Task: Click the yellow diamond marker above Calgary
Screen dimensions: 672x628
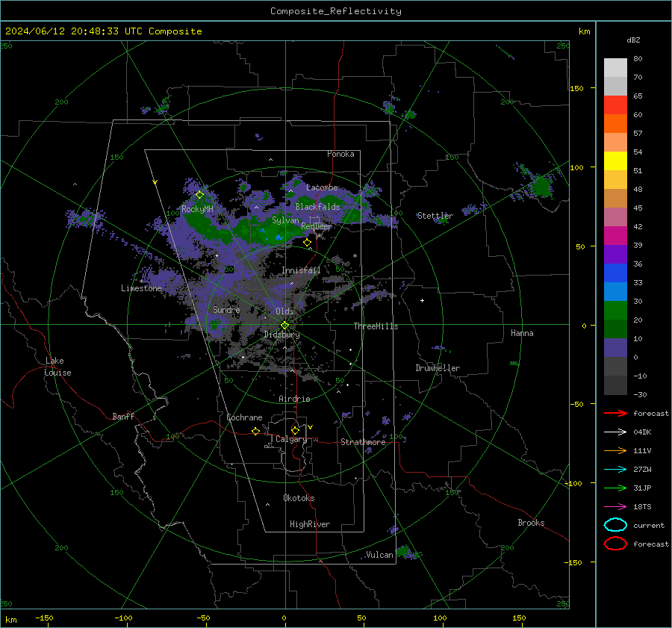Action: pos(295,430)
